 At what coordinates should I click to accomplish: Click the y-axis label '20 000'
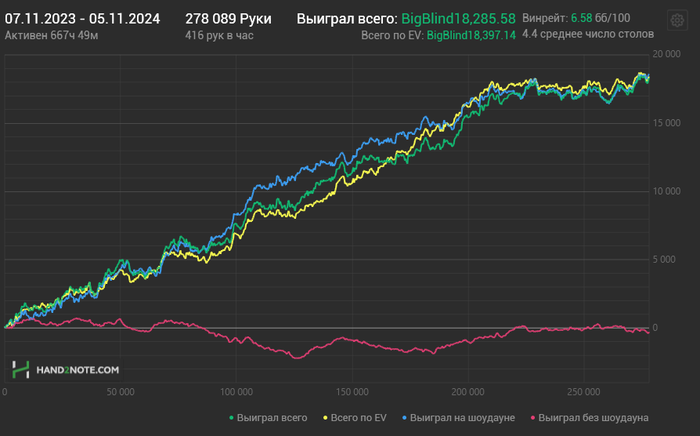pyautogui.click(x=667, y=54)
